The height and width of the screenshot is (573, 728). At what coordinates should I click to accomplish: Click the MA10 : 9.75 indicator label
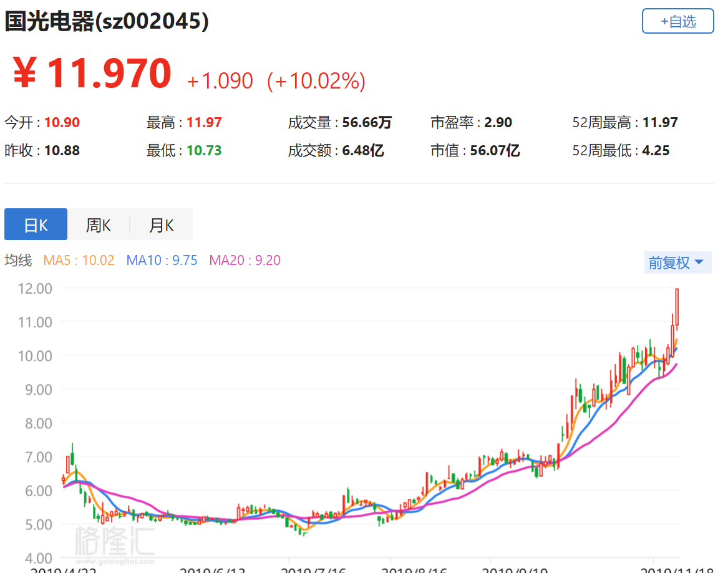click(x=162, y=260)
